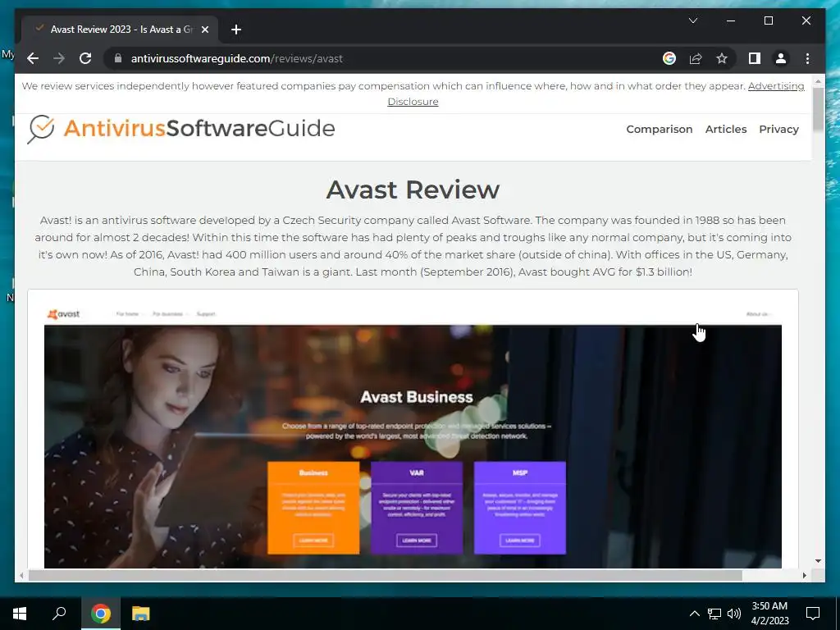Screen dimensions: 840x630
Task: Click the purple VAR card in screenshot
Action: [417, 507]
